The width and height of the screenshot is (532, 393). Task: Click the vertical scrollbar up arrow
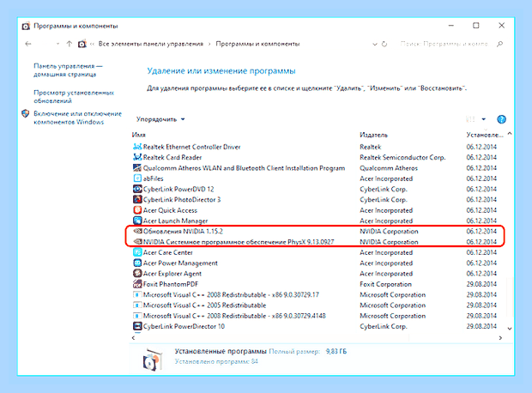pos(510,134)
